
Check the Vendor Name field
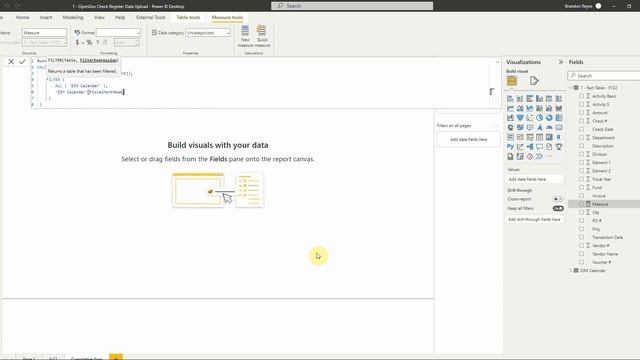[x=581, y=254]
